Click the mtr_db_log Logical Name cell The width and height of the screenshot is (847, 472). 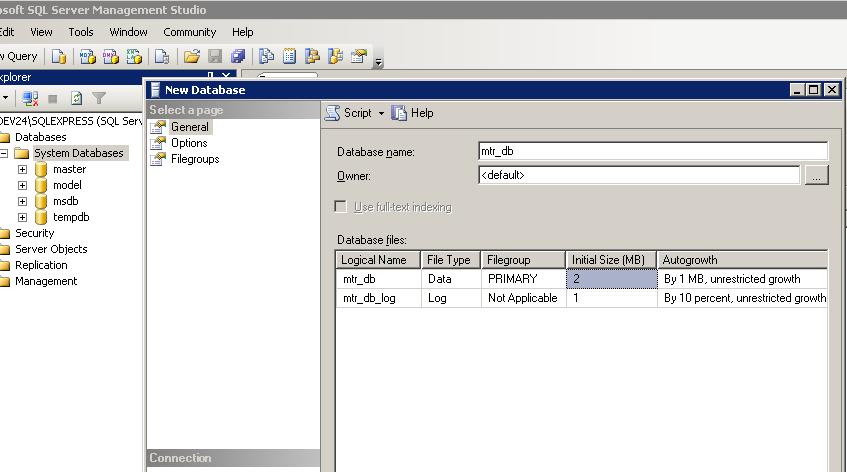[378, 298]
